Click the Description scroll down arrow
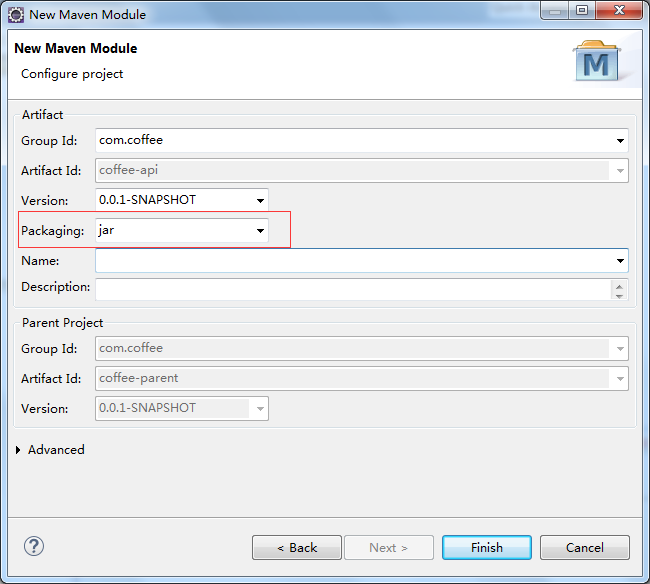The image size is (650, 584). (x=619, y=296)
